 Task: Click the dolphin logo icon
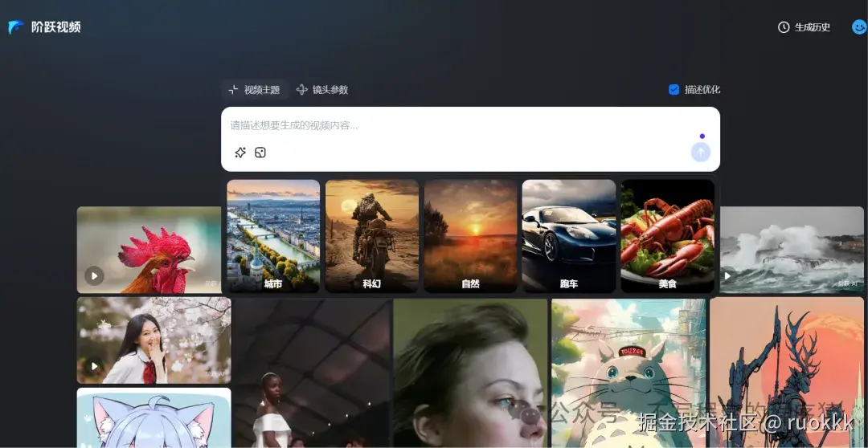(16, 27)
